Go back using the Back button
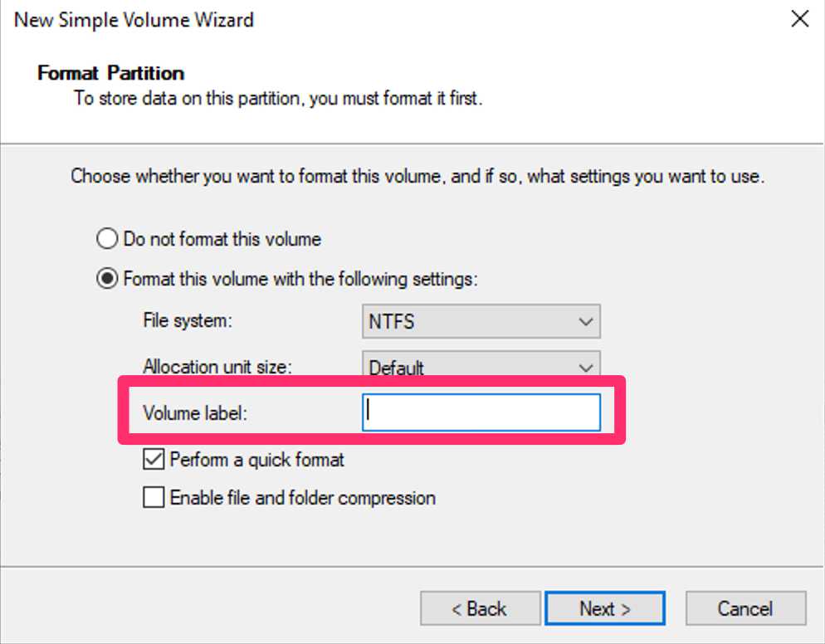The image size is (825, 644). 481,607
